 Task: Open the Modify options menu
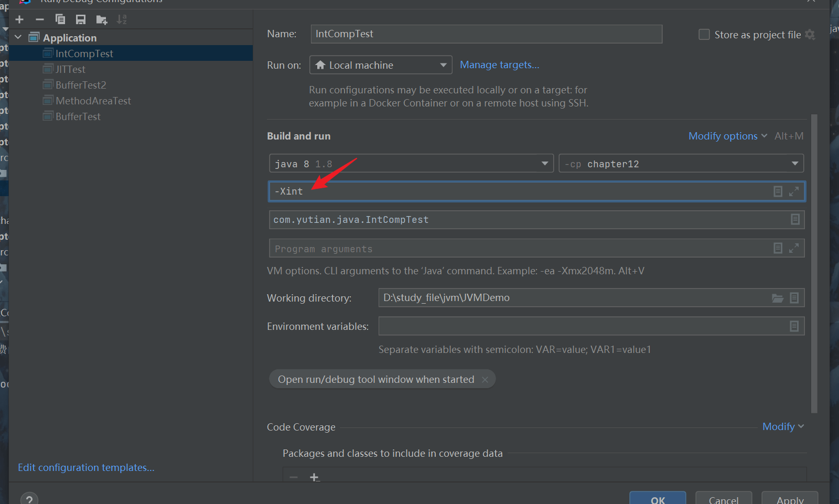(x=727, y=136)
